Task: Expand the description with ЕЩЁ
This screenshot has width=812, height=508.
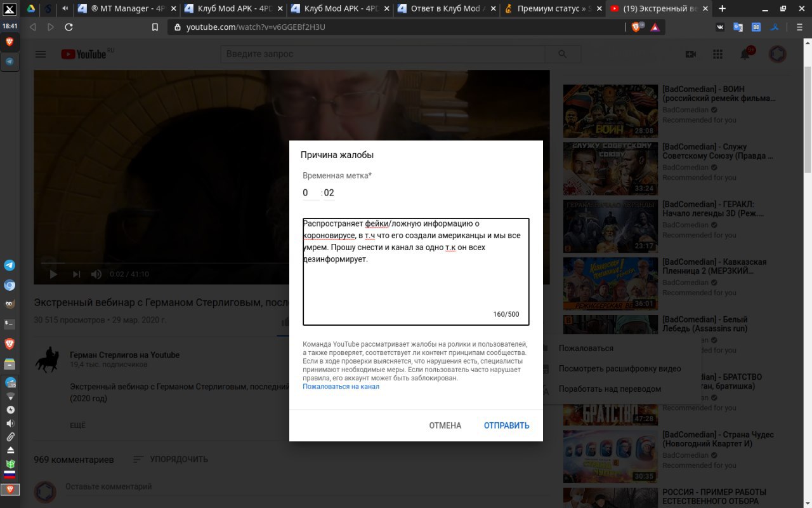Action: click(77, 425)
